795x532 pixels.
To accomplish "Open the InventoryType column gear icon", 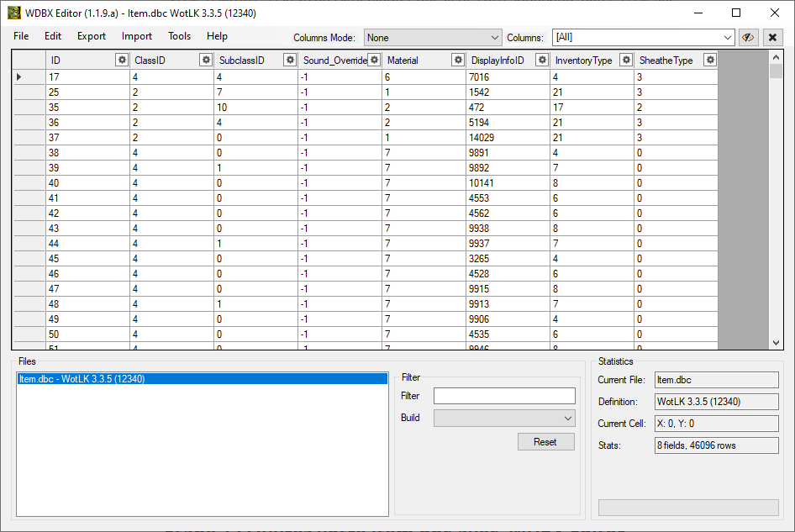I will [626, 60].
